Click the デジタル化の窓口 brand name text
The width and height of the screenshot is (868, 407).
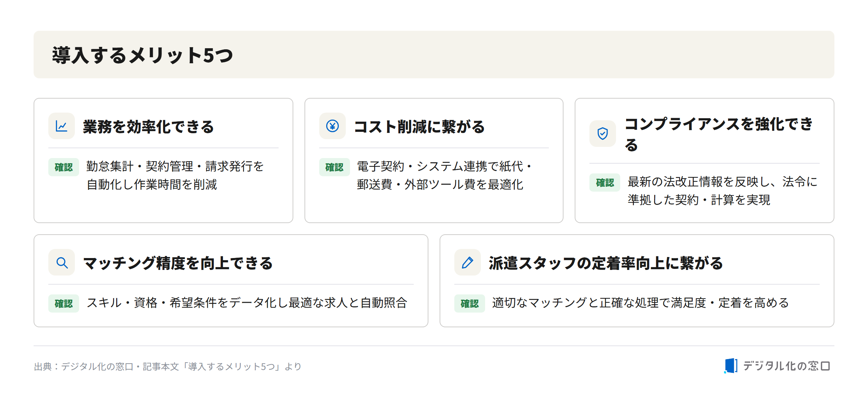786,366
